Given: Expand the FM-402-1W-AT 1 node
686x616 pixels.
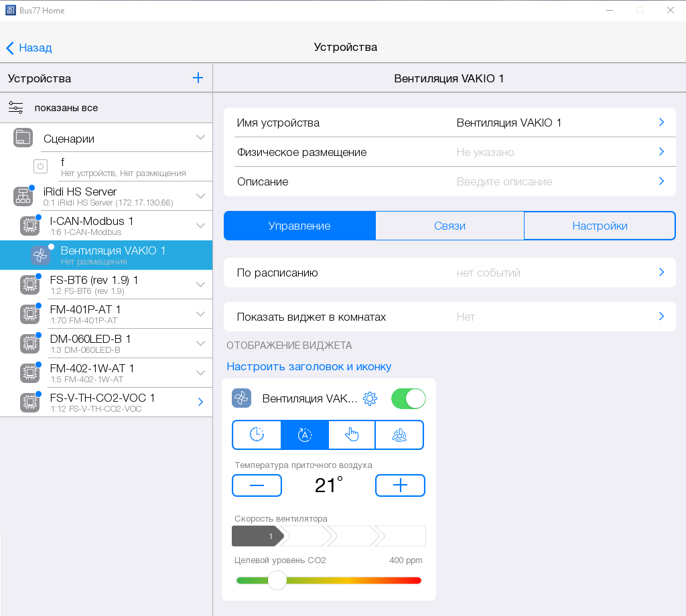Looking at the screenshot, I should click(x=200, y=372).
